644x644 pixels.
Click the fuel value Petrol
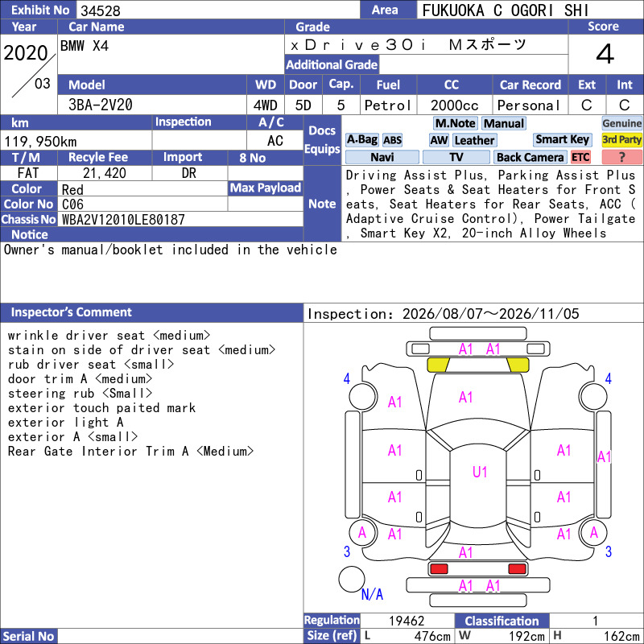[388, 105]
